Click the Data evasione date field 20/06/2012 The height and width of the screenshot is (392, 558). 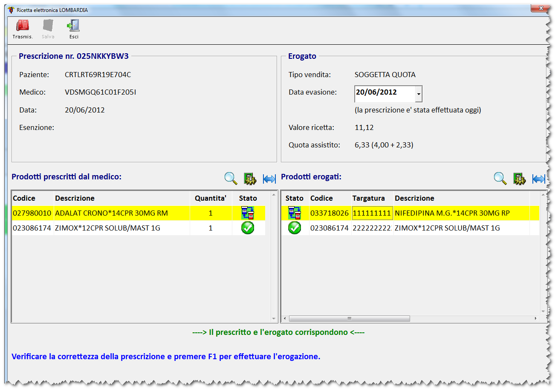pyautogui.click(x=385, y=94)
